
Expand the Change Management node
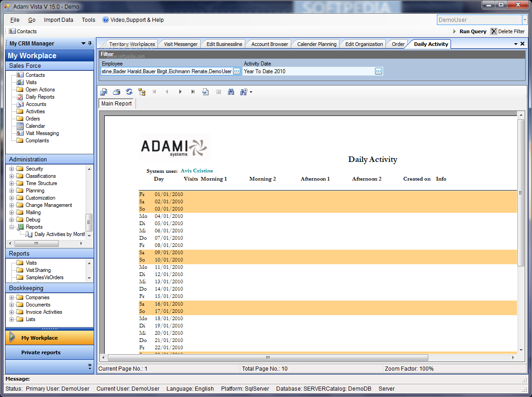point(11,205)
